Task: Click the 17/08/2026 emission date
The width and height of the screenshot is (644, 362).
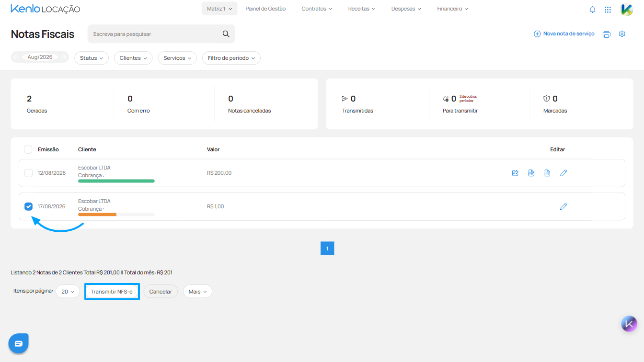Action: (x=52, y=206)
